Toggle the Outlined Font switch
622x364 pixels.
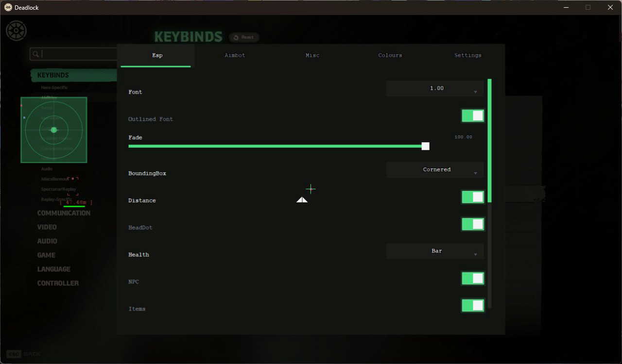tap(473, 116)
